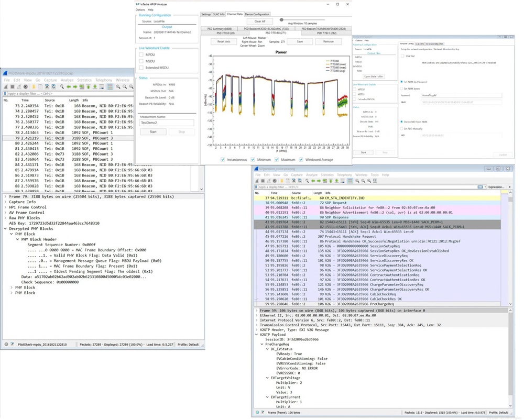The image size is (524, 420).
Task: Click capture options icon in v2gsession toolbar
Action: coord(275,181)
